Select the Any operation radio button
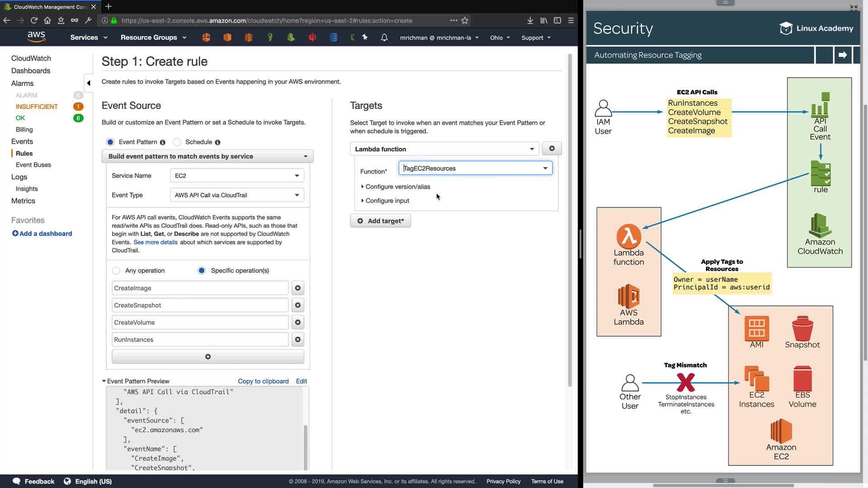The width and height of the screenshot is (868, 488). (116, 271)
